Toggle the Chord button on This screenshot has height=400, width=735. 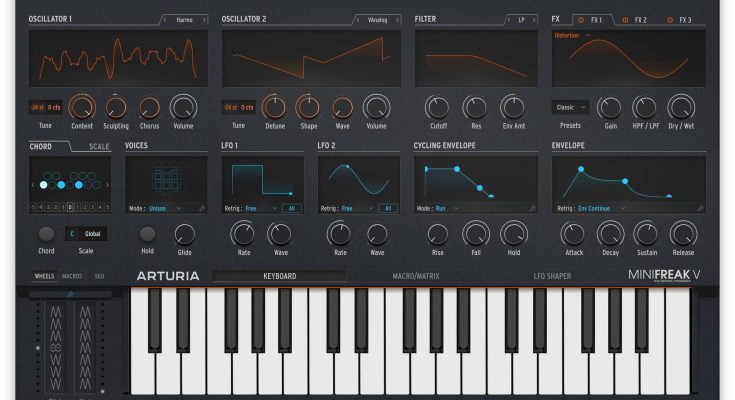46,233
